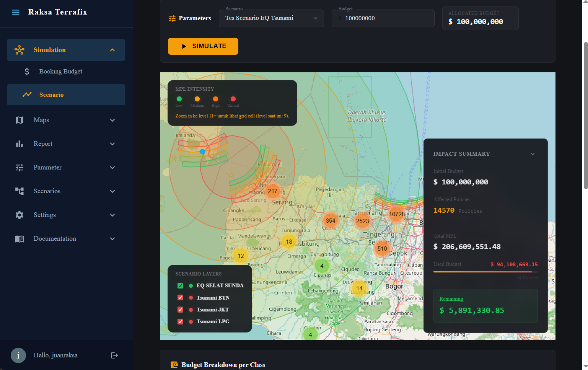Image resolution: width=588 pixels, height=370 pixels.
Task: Uncheck the Tsunami BTN layer
Action: (x=181, y=298)
